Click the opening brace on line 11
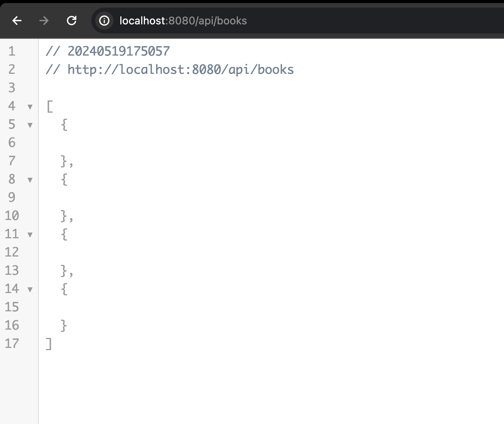This screenshot has width=504, height=424. click(64, 234)
